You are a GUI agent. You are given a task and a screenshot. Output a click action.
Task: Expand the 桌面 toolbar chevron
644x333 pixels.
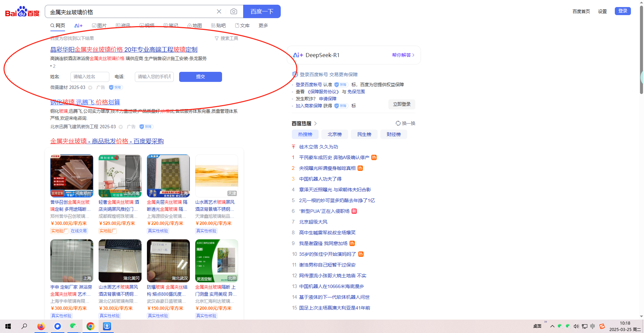pos(546,322)
